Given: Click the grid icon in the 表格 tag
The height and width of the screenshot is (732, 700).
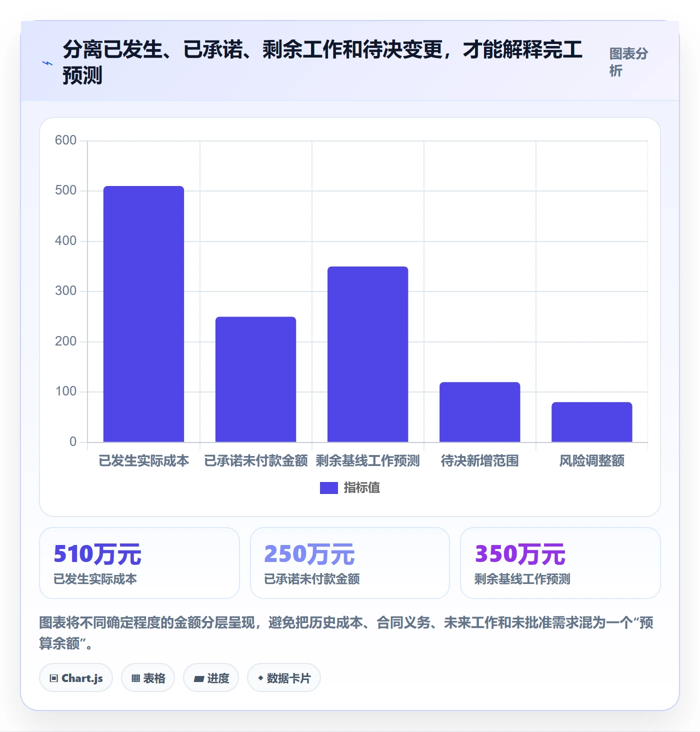Looking at the screenshot, I should click(135, 678).
